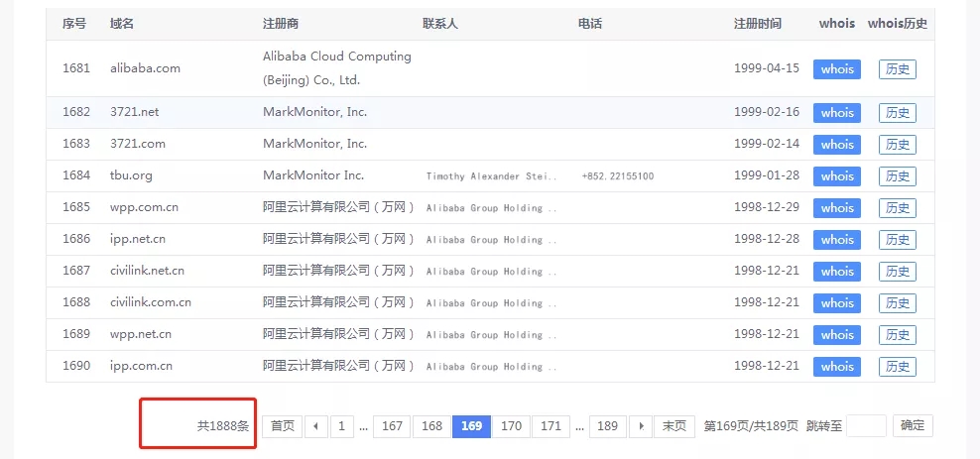Go to page 189
The height and width of the screenshot is (459, 980).
point(607,426)
